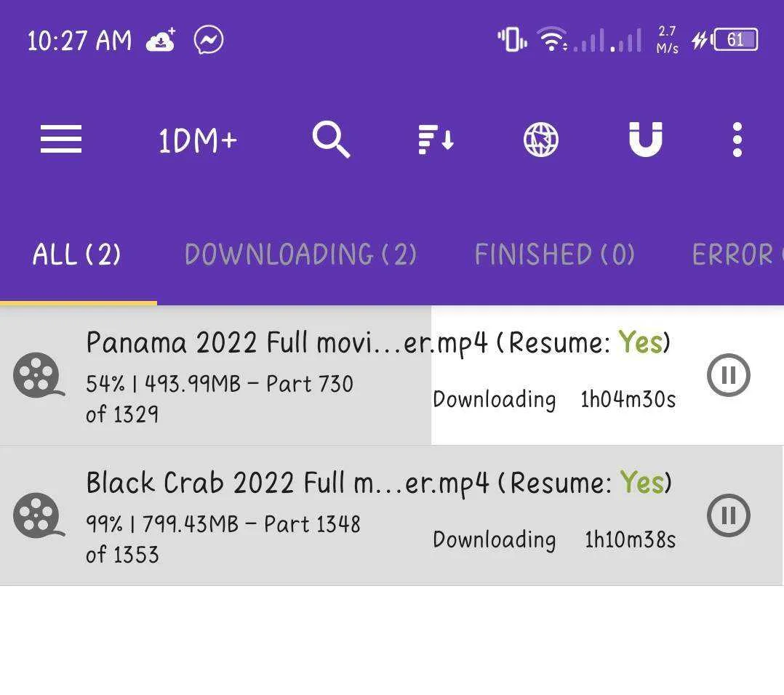Switch to the DOWNLOADING (2) tab
784x695 pixels.
[x=300, y=254]
